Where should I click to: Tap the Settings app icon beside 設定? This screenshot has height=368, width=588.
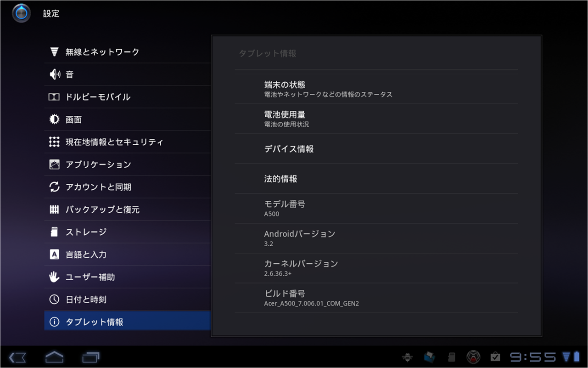tap(21, 13)
